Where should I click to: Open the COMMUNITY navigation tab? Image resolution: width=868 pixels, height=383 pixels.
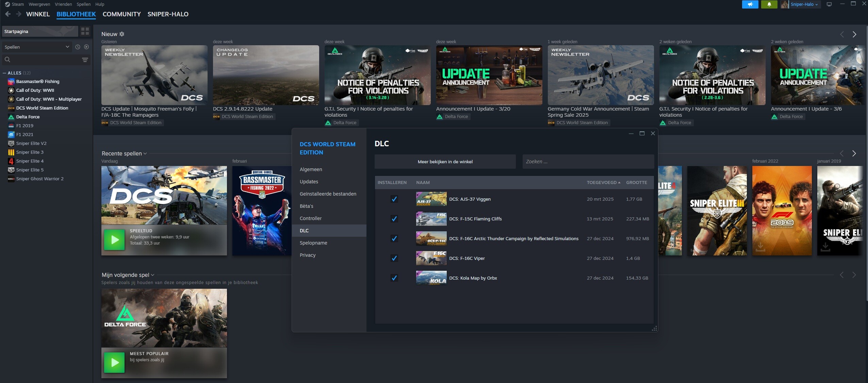(x=121, y=14)
